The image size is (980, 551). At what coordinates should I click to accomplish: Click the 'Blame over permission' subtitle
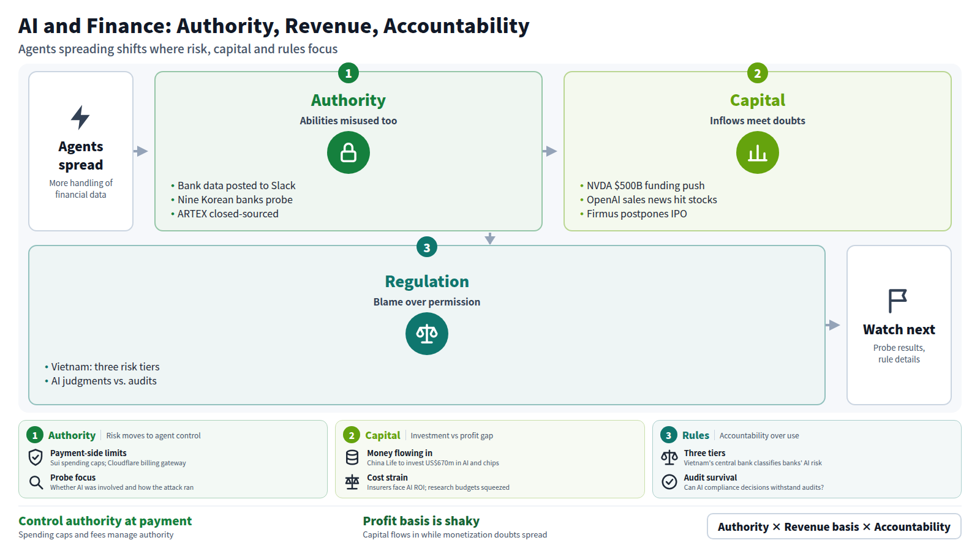point(427,302)
